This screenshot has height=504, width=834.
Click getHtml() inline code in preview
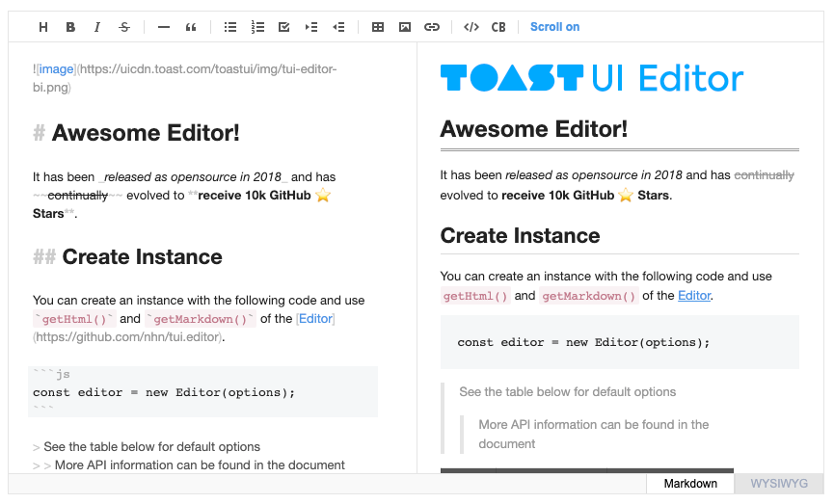pos(475,296)
